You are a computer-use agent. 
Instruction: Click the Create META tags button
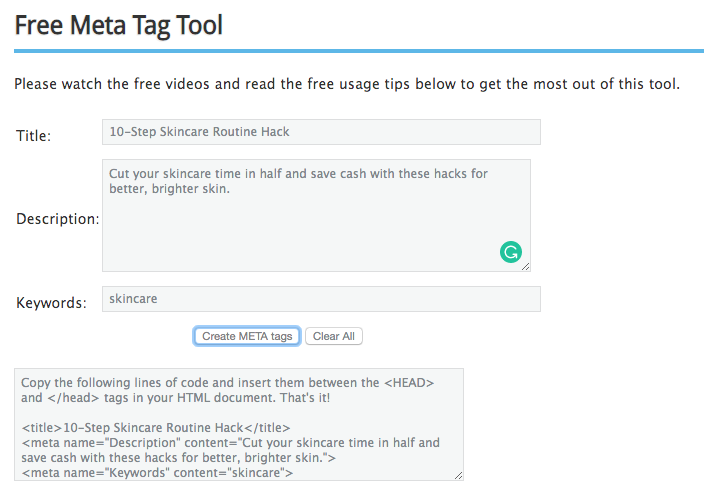pos(247,336)
